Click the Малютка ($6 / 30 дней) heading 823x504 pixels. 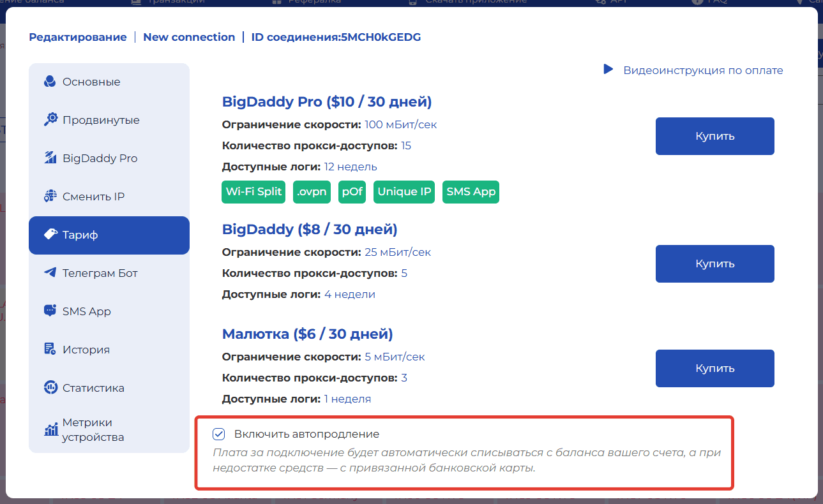(307, 334)
